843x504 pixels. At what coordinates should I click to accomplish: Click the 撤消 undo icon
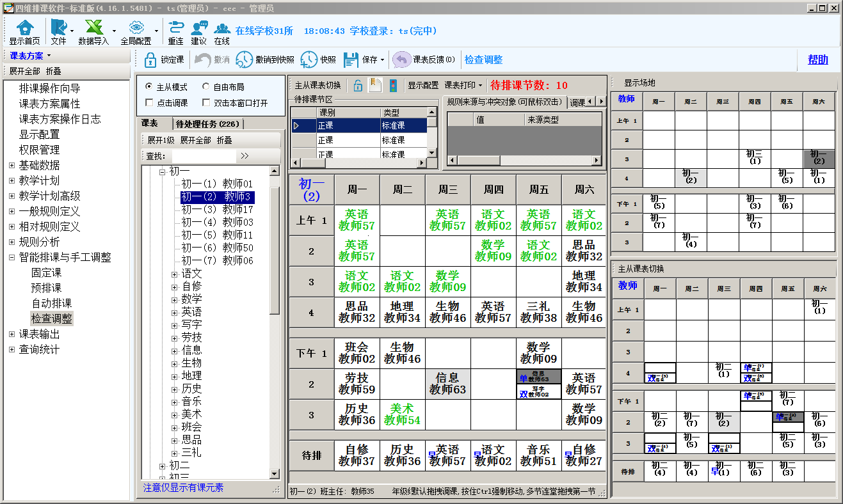[x=203, y=59]
